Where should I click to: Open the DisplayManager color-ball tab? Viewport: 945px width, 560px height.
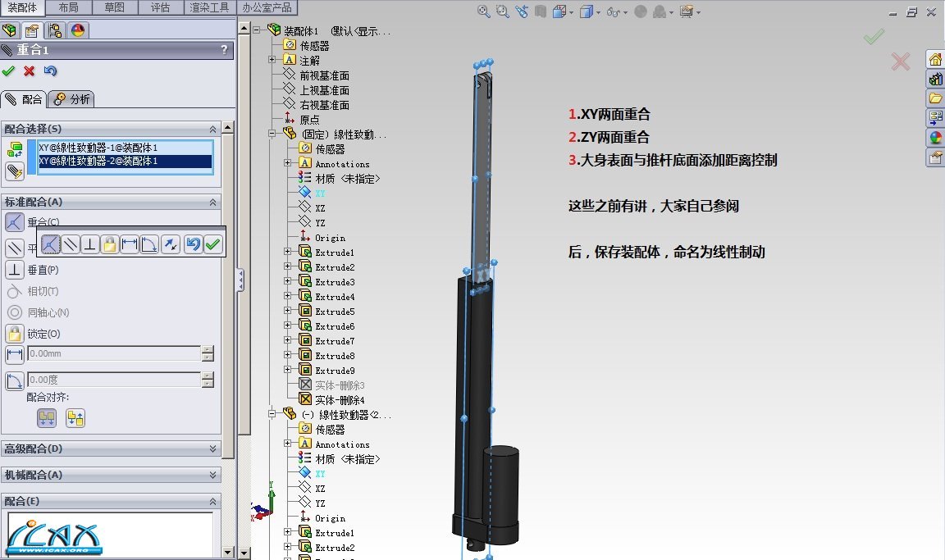pyautogui.click(x=78, y=30)
